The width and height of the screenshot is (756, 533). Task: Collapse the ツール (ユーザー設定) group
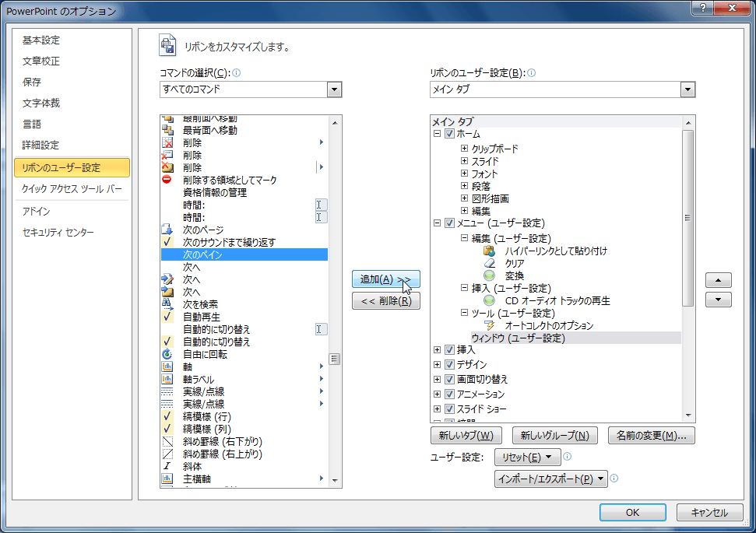464,313
